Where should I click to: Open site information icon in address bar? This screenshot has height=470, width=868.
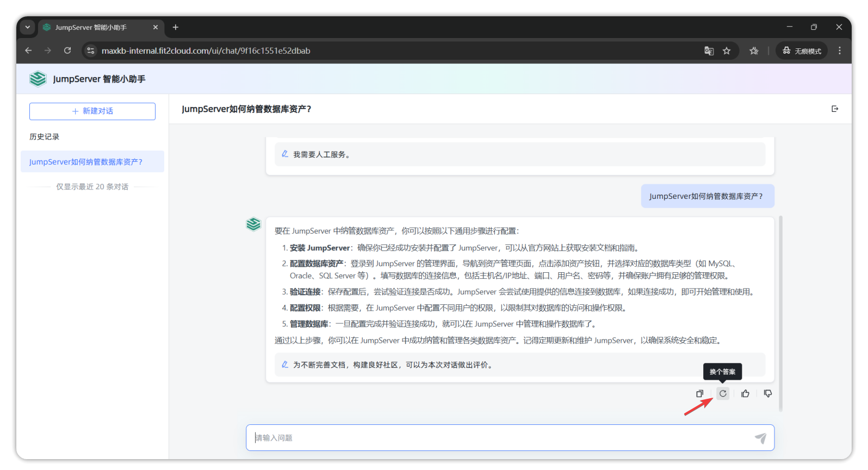tap(91, 51)
